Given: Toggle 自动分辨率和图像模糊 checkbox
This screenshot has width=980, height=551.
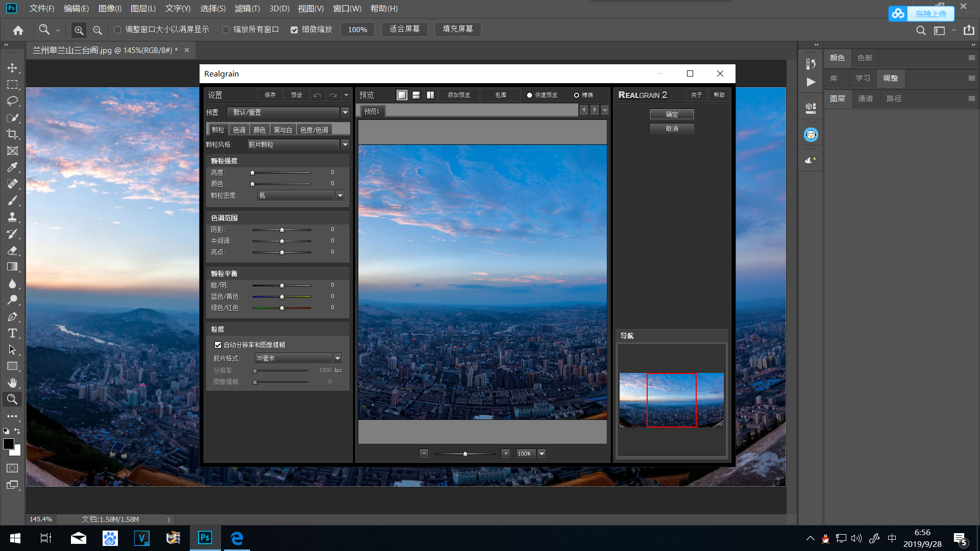Looking at the screenshot, I should coord(218,345).
